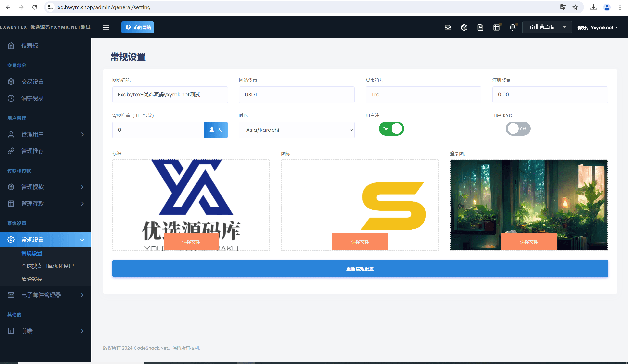Expand the 管理用户 sidebar submenu
The width and height of the screenshot is (628, 364).
45,135
